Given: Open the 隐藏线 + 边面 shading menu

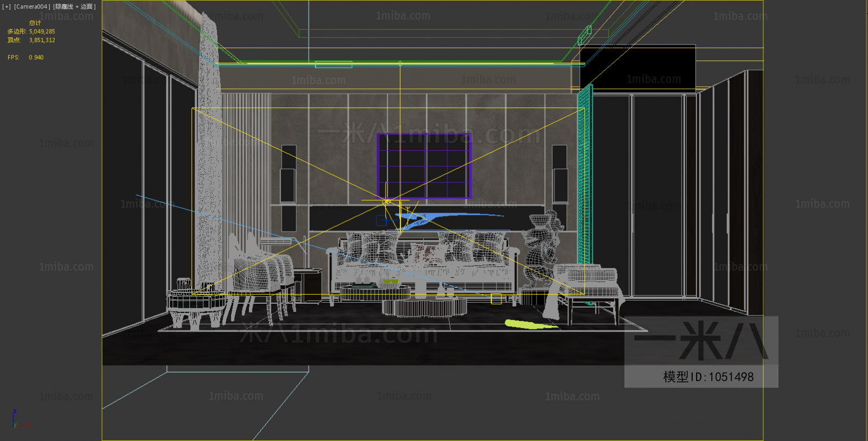Looking at the screenshot, I should tap(74, 7).
